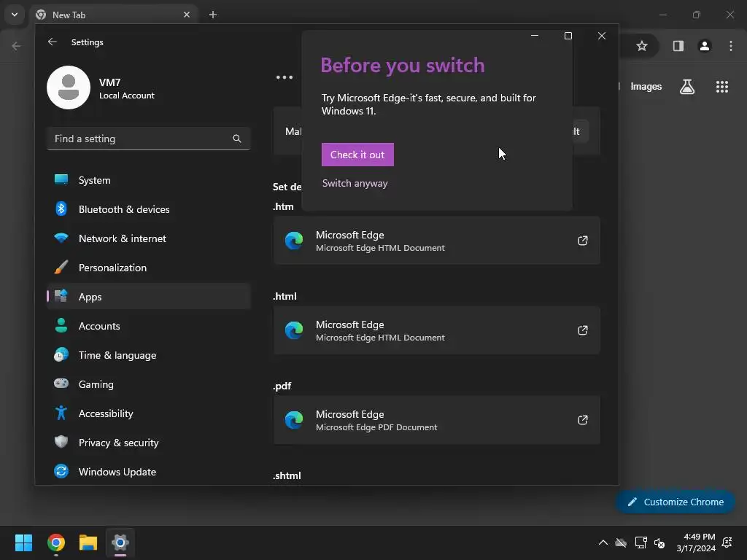The height and width of the screenshot is (560, 747).
Task: Click open-link icon in .html row
Action: [583, 330]
